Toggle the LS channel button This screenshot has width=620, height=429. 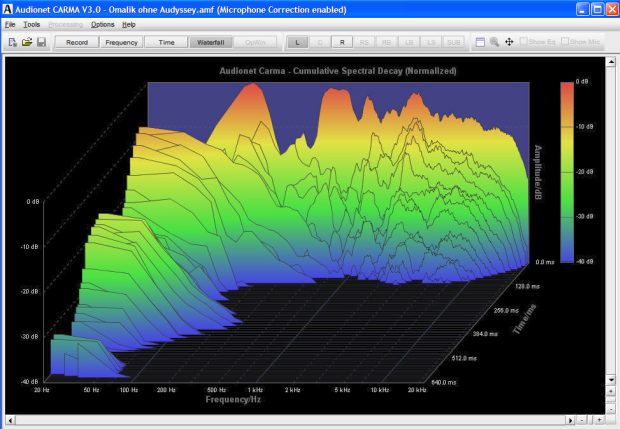tap(431, 42)
